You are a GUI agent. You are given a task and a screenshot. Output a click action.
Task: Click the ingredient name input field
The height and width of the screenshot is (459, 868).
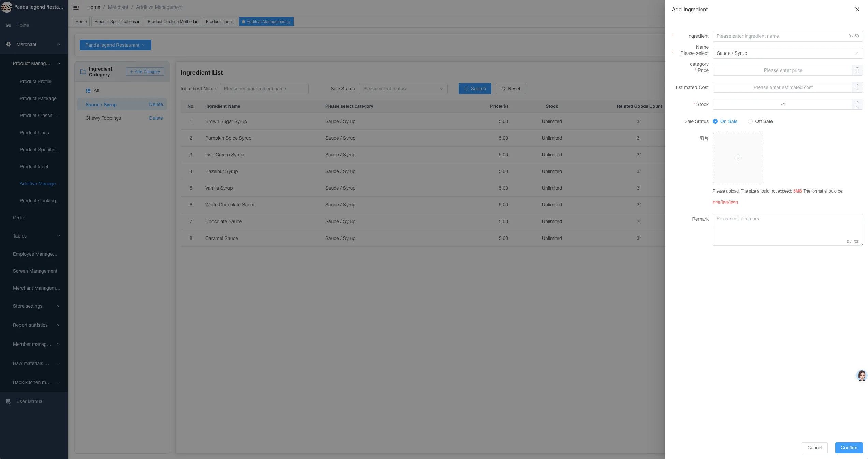coord(788,36)
